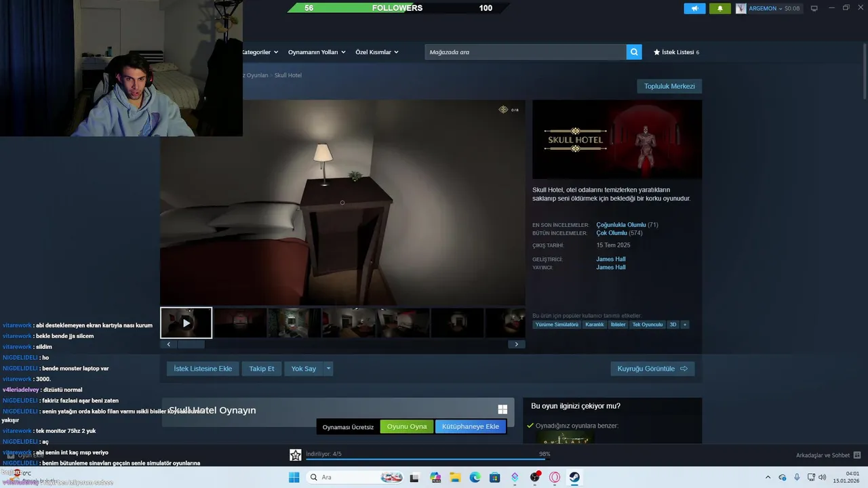Select the Tek Oyunculu tag

[x=648, y=325]
